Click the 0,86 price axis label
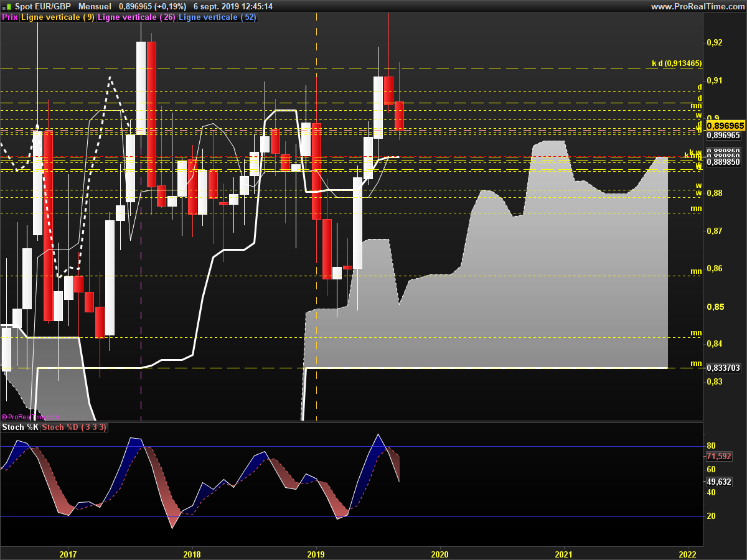Viewport: 747px width, 560px height. (x=715, y=269)
